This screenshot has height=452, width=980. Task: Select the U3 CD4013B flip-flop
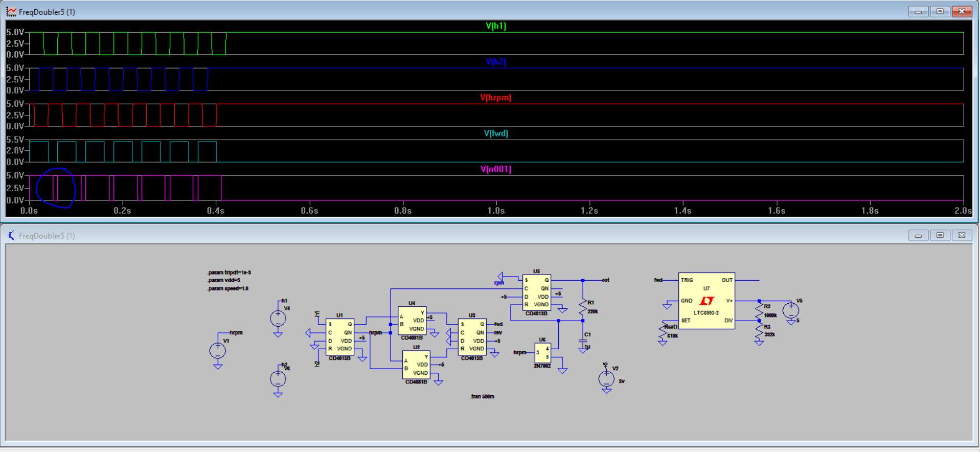pos(472,337)
